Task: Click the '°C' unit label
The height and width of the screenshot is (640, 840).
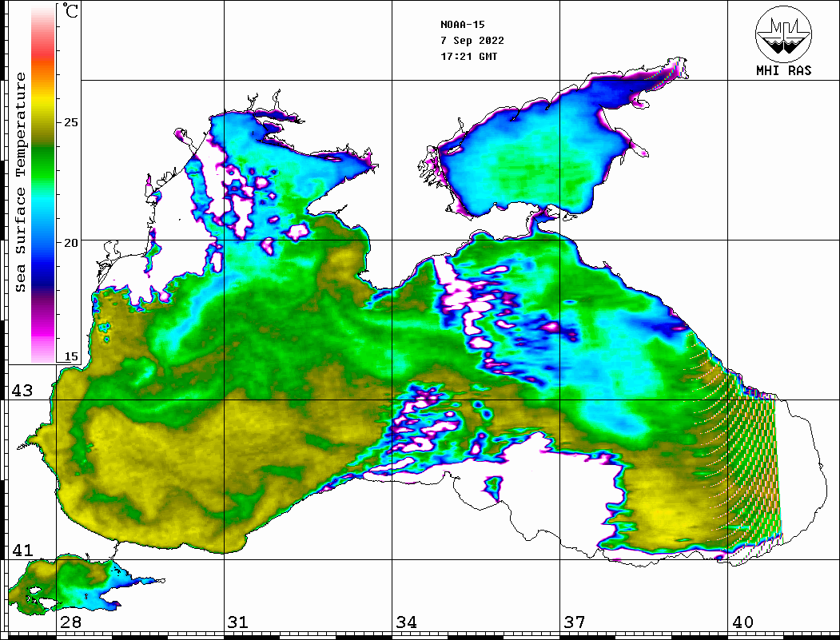Action: pos(70,10)
